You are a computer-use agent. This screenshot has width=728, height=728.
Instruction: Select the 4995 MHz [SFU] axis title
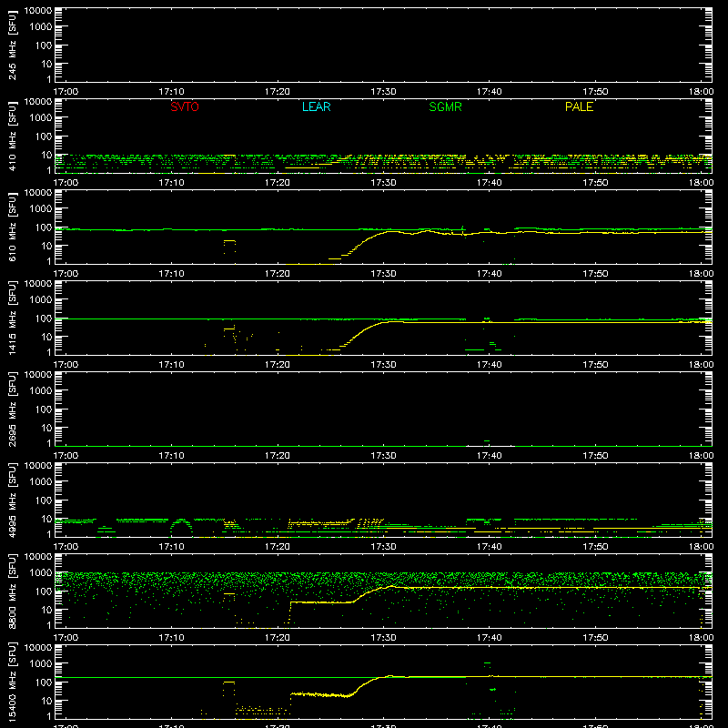(x=13, y=500)
